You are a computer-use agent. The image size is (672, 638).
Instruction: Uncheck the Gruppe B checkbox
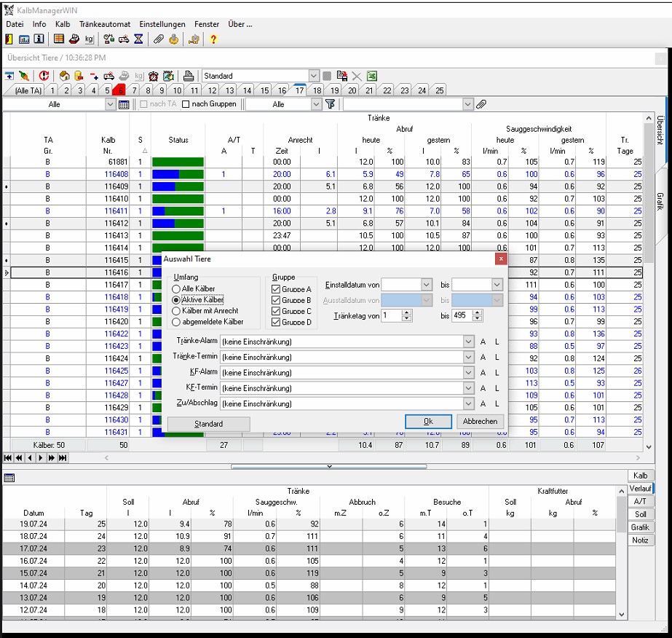point(275,300)
